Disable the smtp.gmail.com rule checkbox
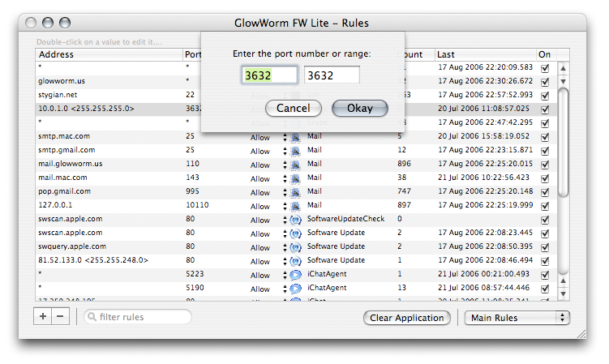Viewport: 609px width, 364px height. point(545,151)
